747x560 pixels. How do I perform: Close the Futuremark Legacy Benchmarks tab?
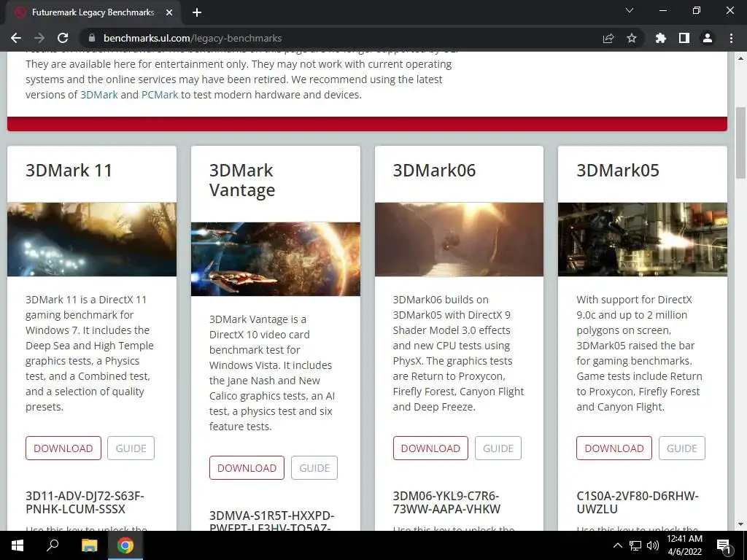169,12
